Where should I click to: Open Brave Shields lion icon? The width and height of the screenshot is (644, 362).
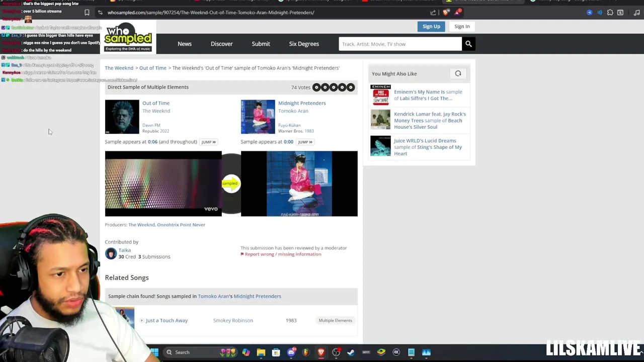446,13
